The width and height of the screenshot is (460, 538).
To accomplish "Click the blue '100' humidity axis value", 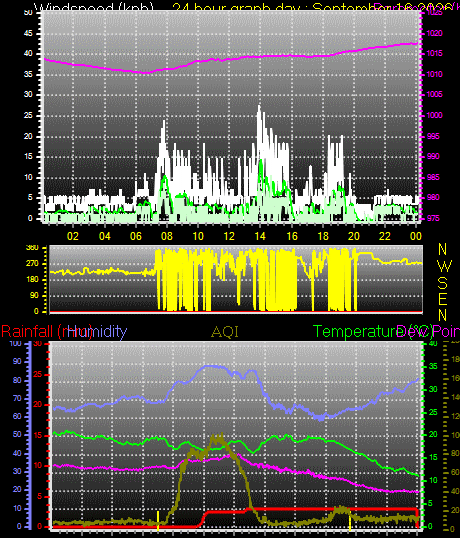I will point(15,343).
